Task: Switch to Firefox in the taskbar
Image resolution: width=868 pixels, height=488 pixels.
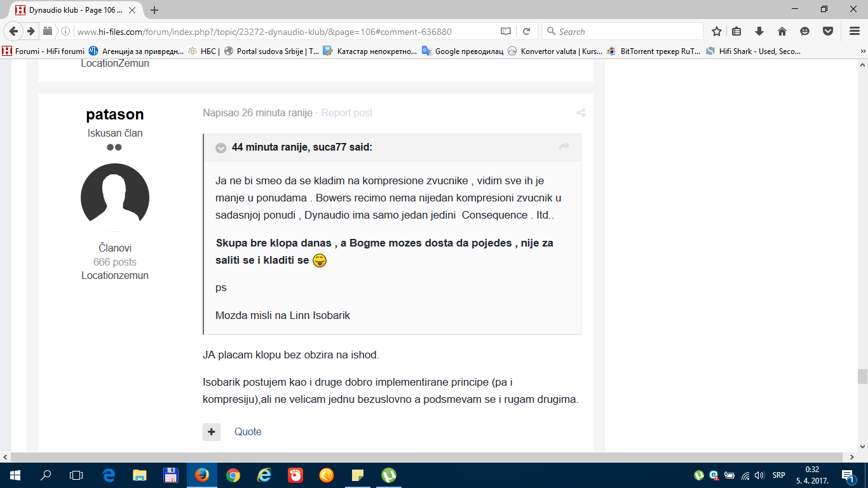Action: pos(202,475)
